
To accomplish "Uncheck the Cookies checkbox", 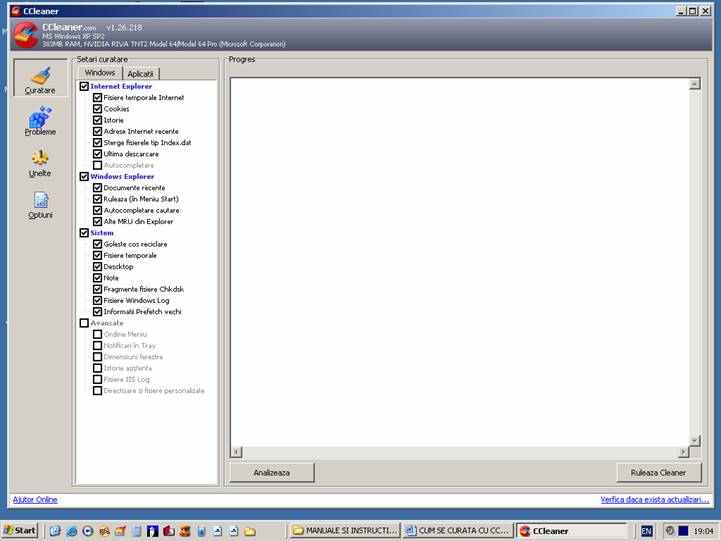I will coord(98,109).
